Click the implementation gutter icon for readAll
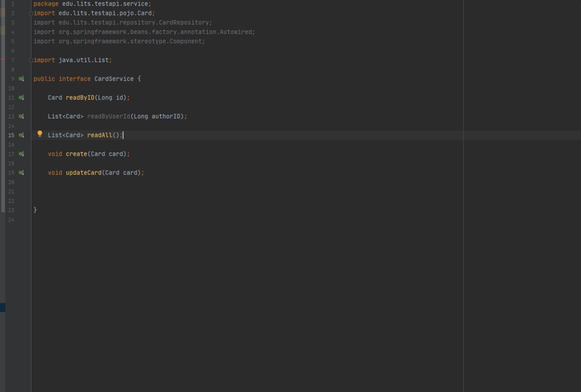The height and width of the screenshot is (392, 581). tap(21, 135)
